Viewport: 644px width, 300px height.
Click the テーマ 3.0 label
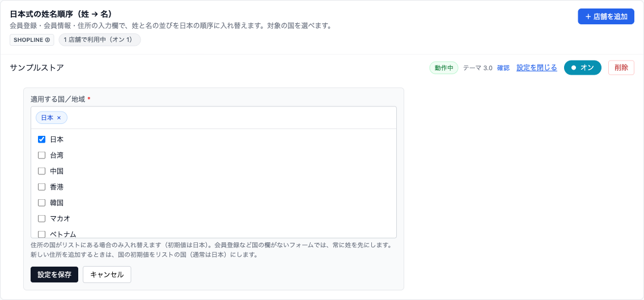(x=478, y=68)
